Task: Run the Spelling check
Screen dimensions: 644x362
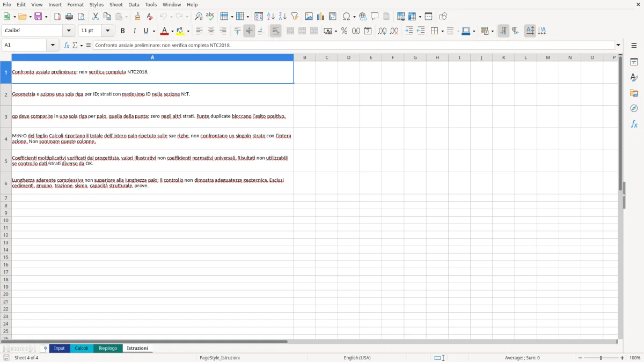Action: pyautogui.click(x=210, y=17)
